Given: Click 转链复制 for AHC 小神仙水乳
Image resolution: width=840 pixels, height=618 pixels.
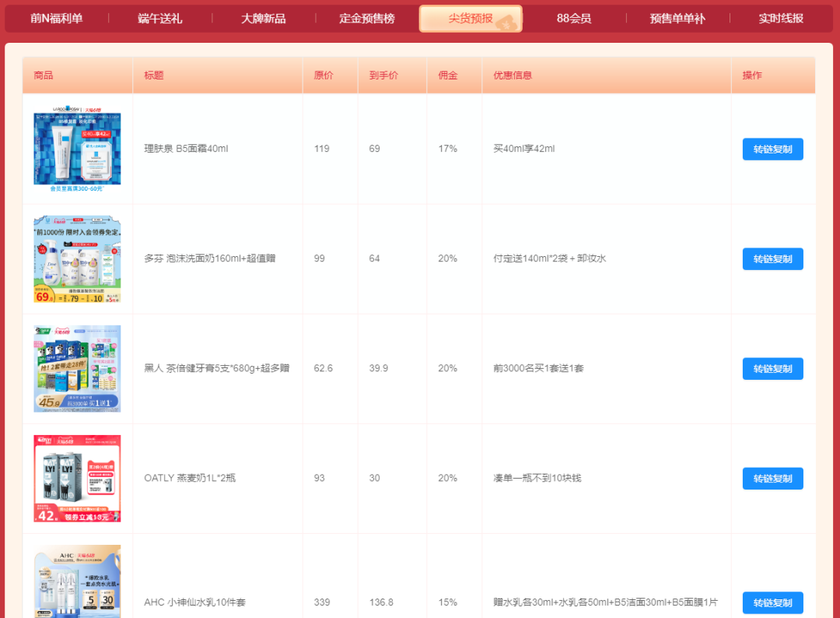Looking at the screenshot, I should pos(772,603).
